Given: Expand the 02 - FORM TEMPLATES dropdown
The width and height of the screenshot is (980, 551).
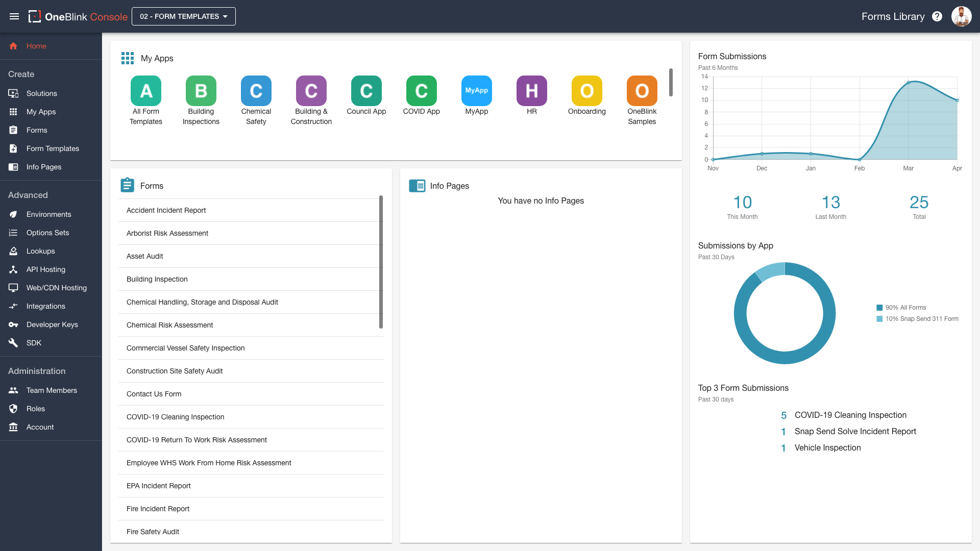Looking at the screenshot, I should (184, 16).
